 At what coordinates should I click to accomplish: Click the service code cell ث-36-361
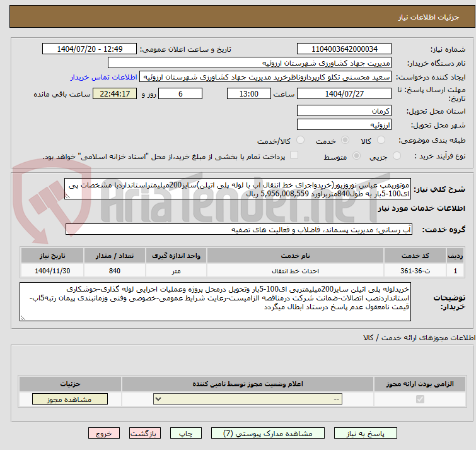click(x=415, y=271)
